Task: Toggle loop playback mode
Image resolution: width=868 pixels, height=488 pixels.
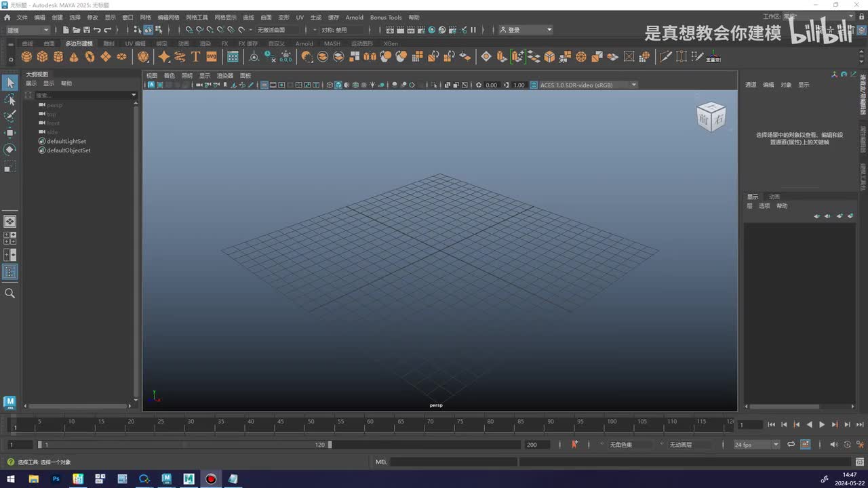Action: pyautogui.click(x=791, y=445)
